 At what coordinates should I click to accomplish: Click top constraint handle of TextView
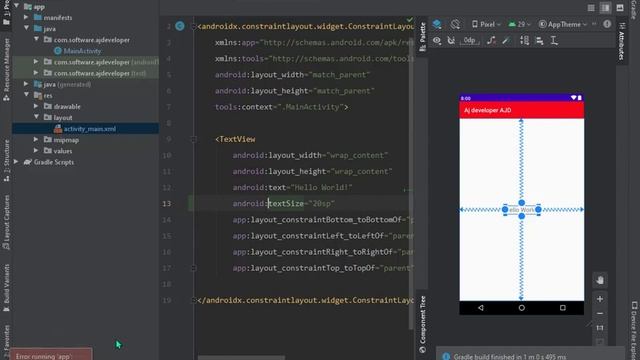tap(522, 203)
